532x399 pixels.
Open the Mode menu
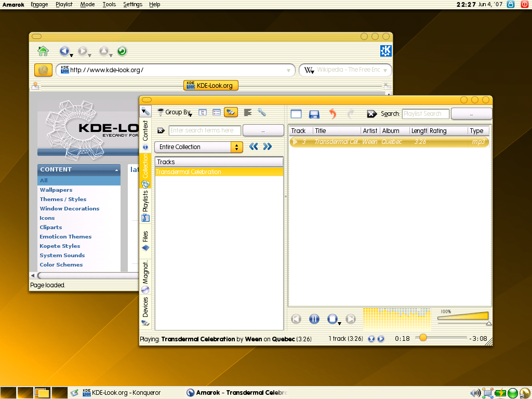pyautogui.click(x=87, y=4)
